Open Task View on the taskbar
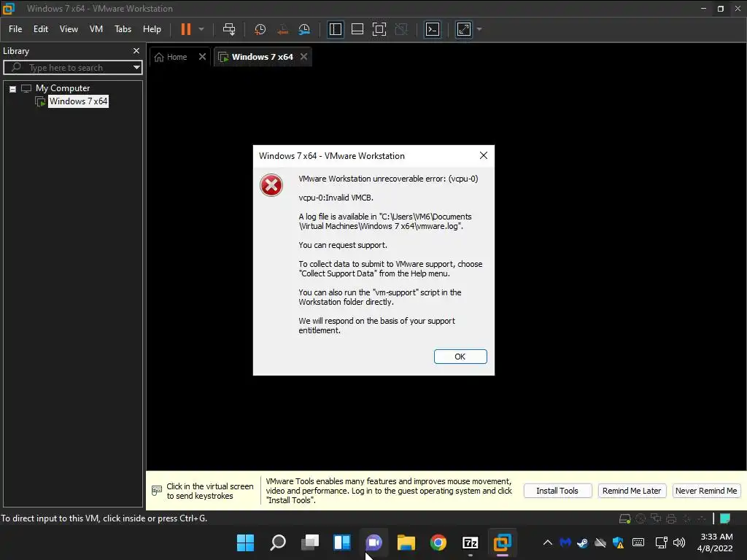 tap(310, 542)
